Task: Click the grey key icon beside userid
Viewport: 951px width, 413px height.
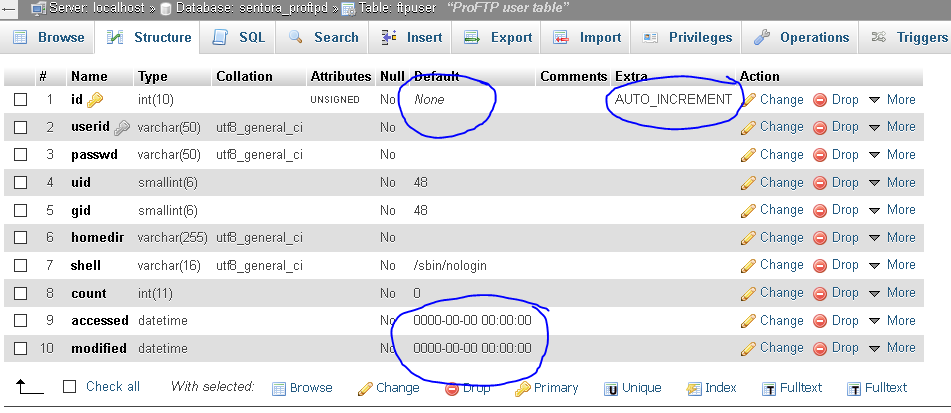Action: 122,128
